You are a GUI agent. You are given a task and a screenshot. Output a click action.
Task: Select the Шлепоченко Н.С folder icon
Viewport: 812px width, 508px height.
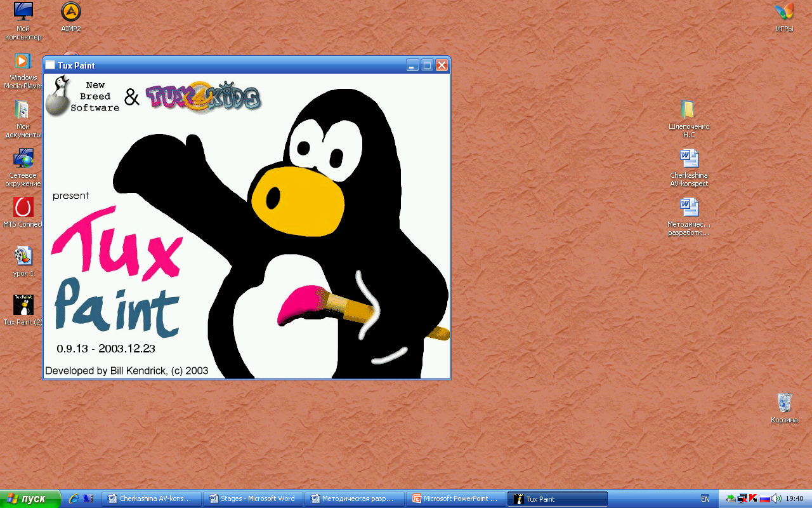click(x=689, y=119)
